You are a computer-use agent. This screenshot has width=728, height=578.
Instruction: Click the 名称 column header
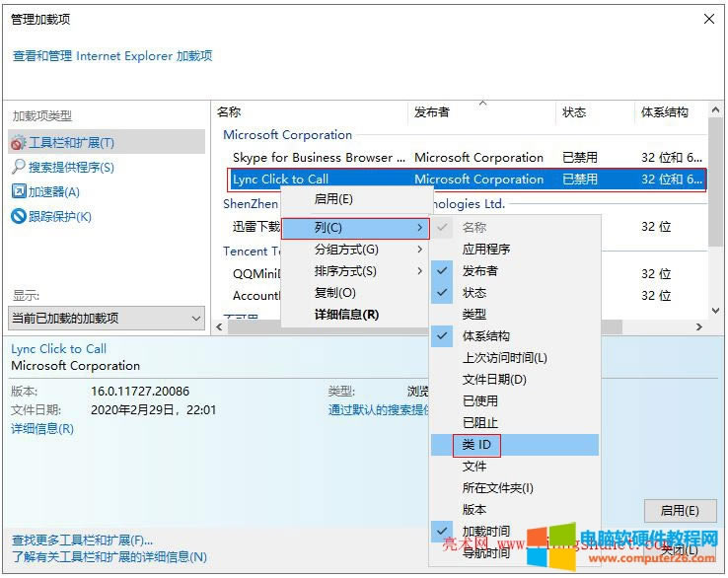[x=229, y=112]
